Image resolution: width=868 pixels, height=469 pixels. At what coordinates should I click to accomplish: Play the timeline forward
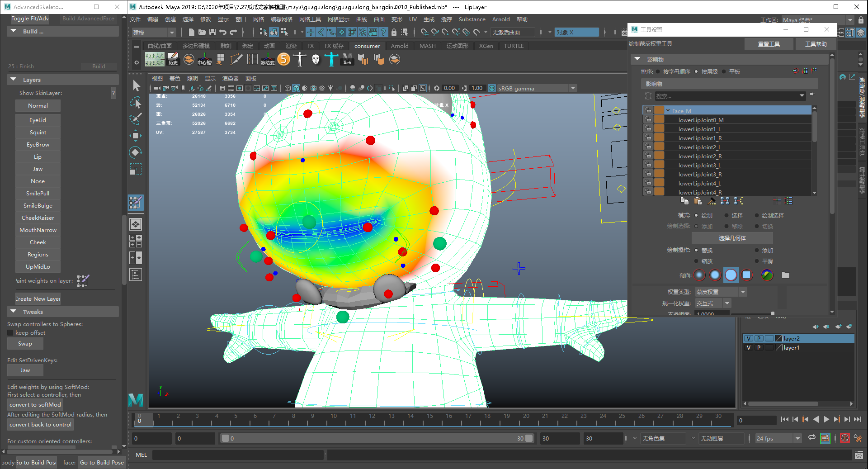click(826, 419)
